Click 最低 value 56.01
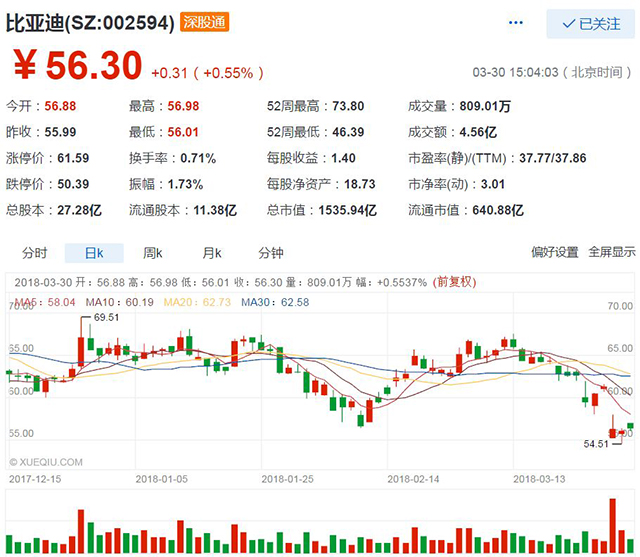The width and height of the screenshot is (640, 557). [x=183, y=132]
